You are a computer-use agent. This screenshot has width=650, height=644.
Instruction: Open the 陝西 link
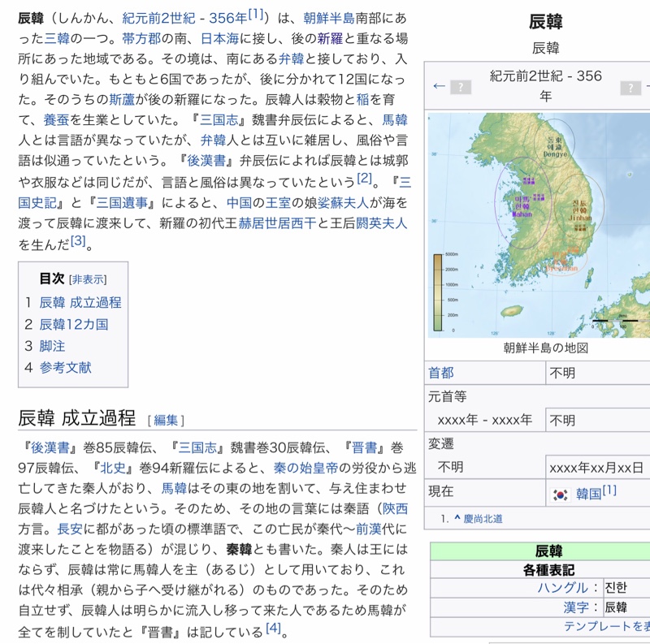click(x=395, y=508)
